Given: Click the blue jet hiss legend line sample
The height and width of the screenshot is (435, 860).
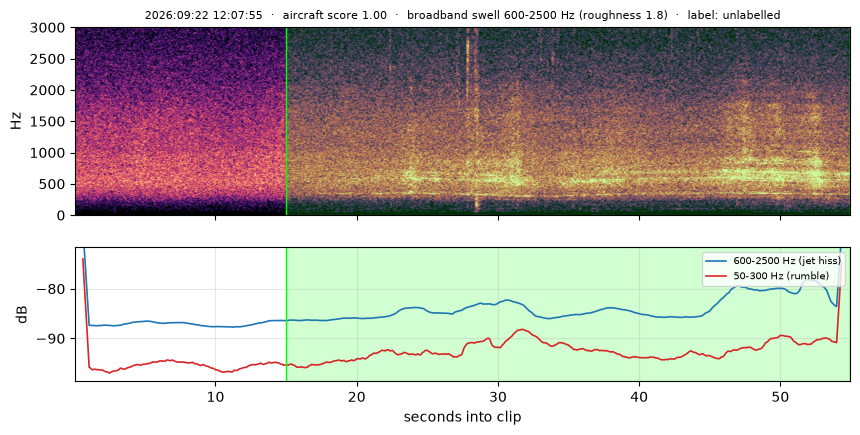Looking at the screenshot, I should pyautogui.click(x=718, y=261).
